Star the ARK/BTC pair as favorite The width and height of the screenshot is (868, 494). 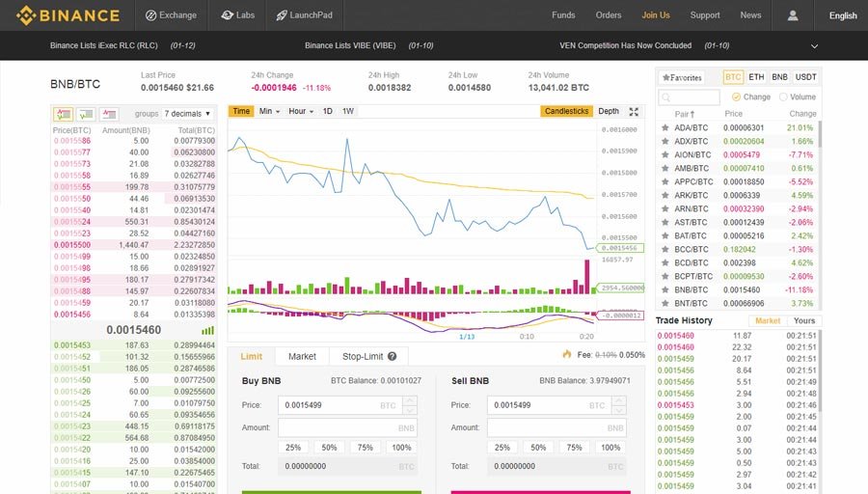tap(665, 195)
